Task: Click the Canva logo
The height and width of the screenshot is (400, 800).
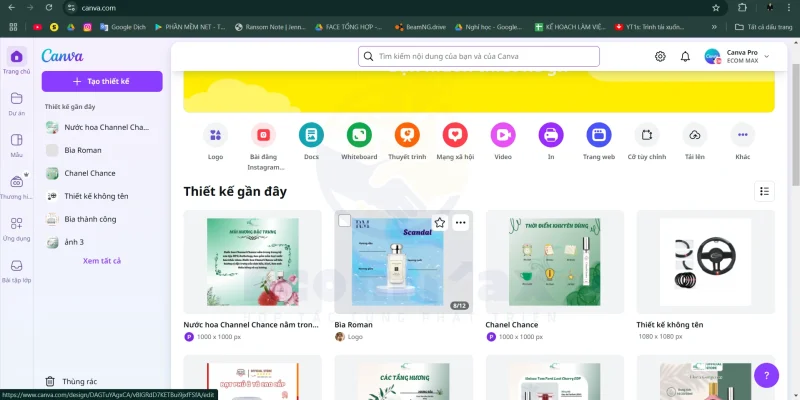Action: 62,56
